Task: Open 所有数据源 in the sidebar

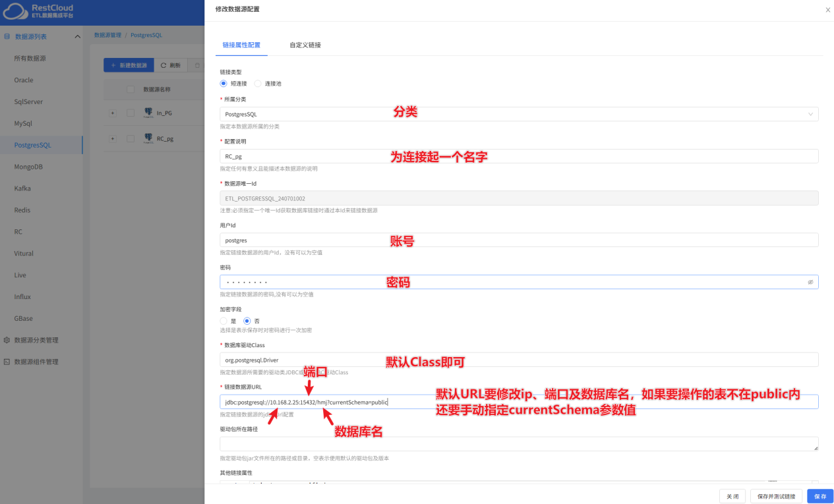Action: coord(30,59)
